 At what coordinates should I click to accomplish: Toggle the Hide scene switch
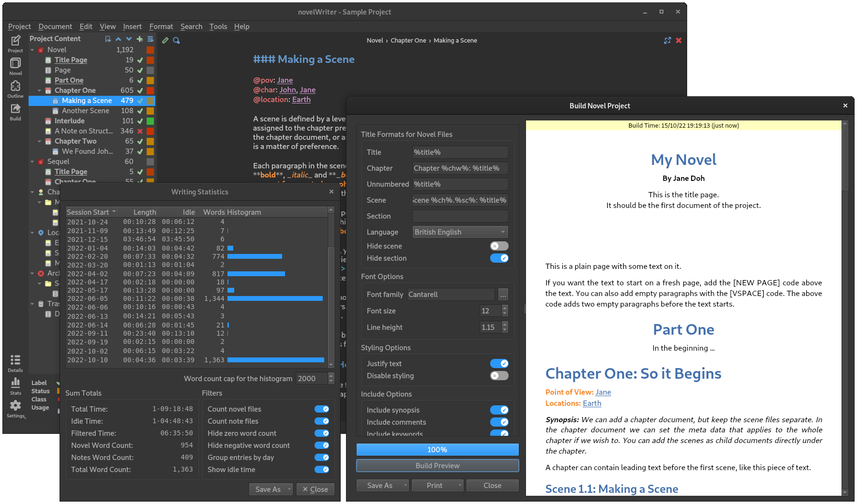499,246
